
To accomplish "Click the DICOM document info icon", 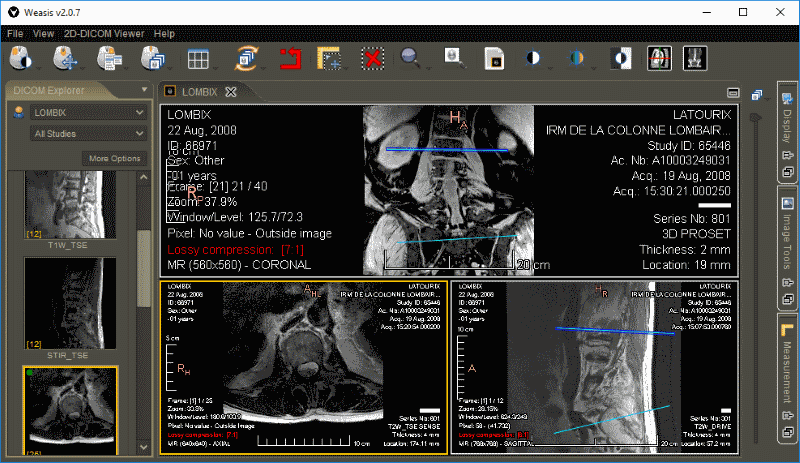I will point(494,58).
